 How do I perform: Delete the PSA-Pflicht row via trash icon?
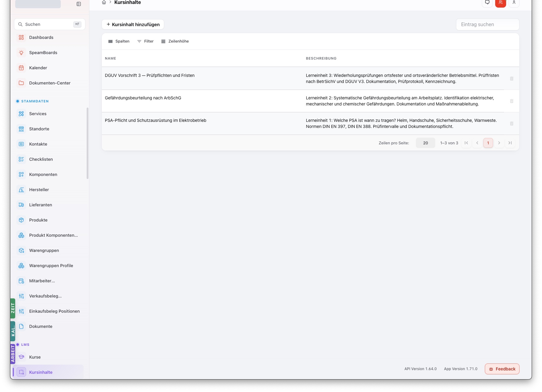[x=512, y=123]
